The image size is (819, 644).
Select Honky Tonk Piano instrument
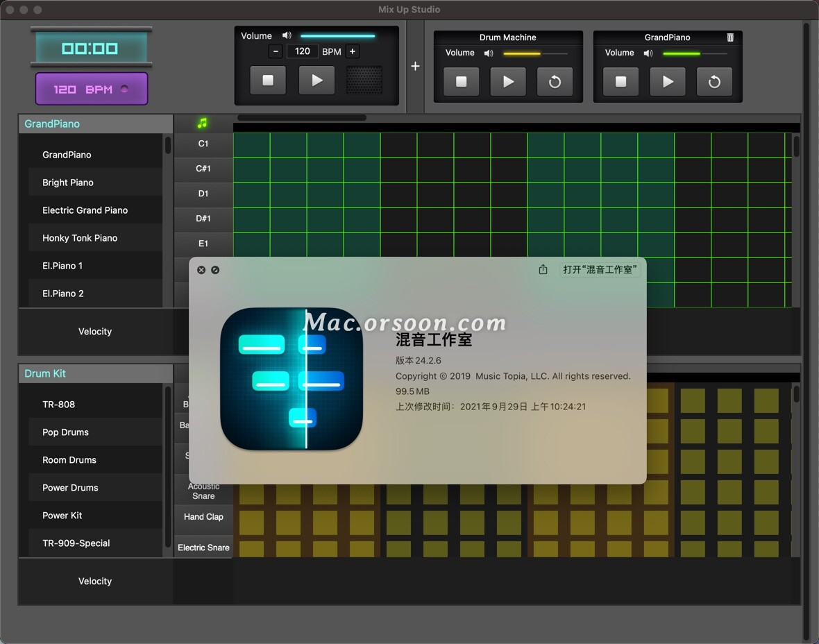95,237
